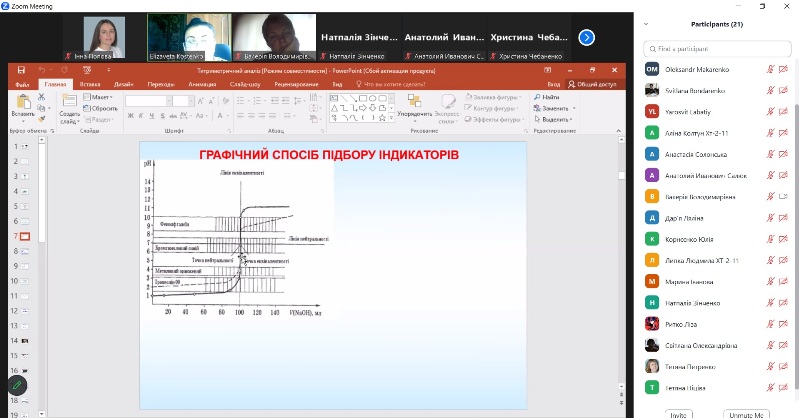Switch to Анимация ribbon tab
Viewport: 800px width, 418px height.
click(x=201, y=85)
